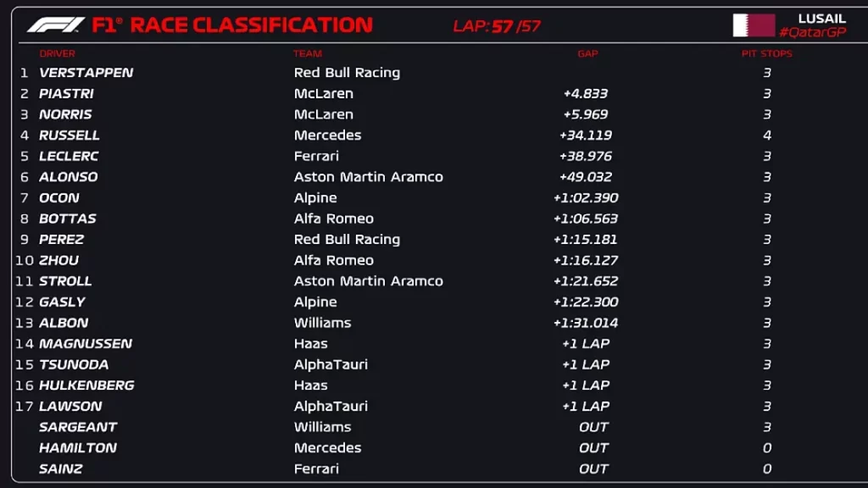
Task: Select the DRIVER column header
Action: (x=57, y=53)
